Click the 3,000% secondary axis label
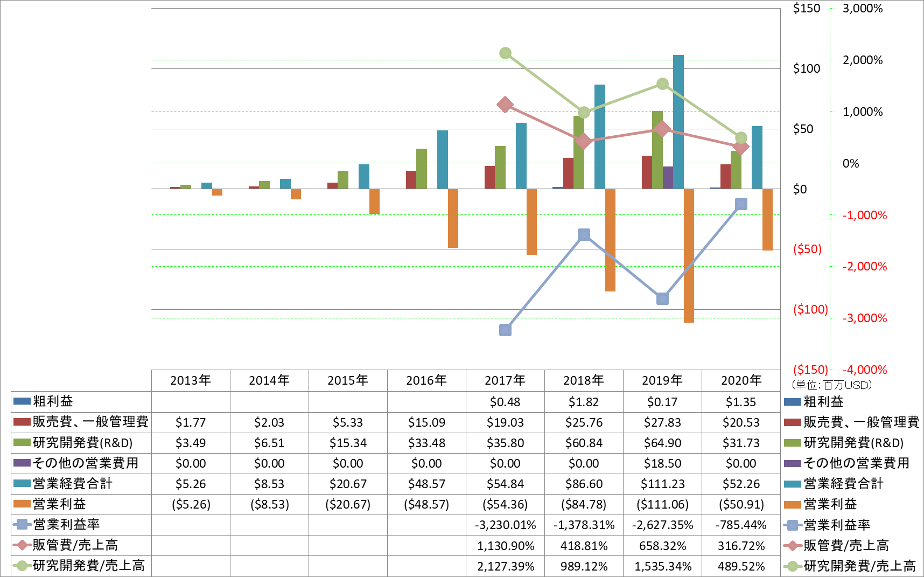 click(863, 8)
